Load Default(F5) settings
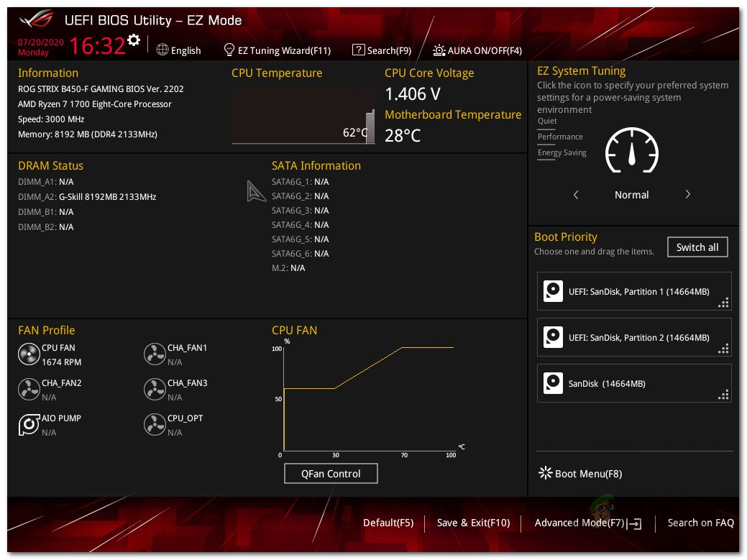This screenshot has height=560, width=747. pos(388,523)
